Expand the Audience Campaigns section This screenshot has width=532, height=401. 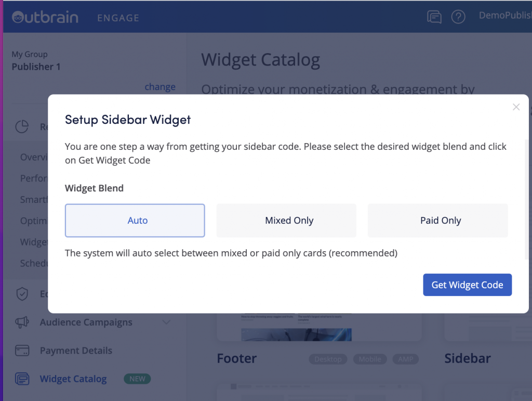click(x=166, y=322)
